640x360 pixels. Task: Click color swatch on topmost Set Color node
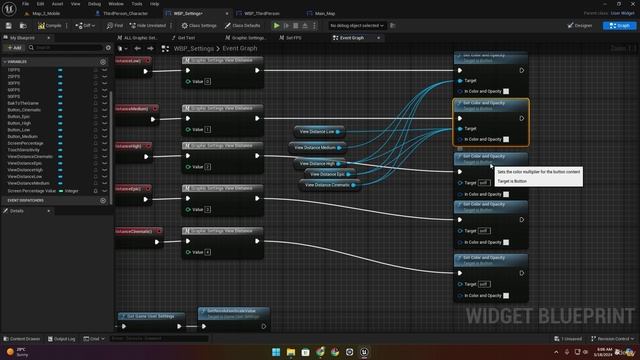click(x=506, y=91)
